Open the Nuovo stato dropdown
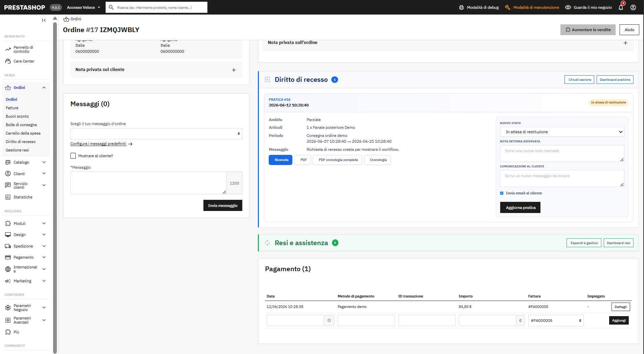The height and width of the screenshot is (354, 644). (x=562, y=132)
